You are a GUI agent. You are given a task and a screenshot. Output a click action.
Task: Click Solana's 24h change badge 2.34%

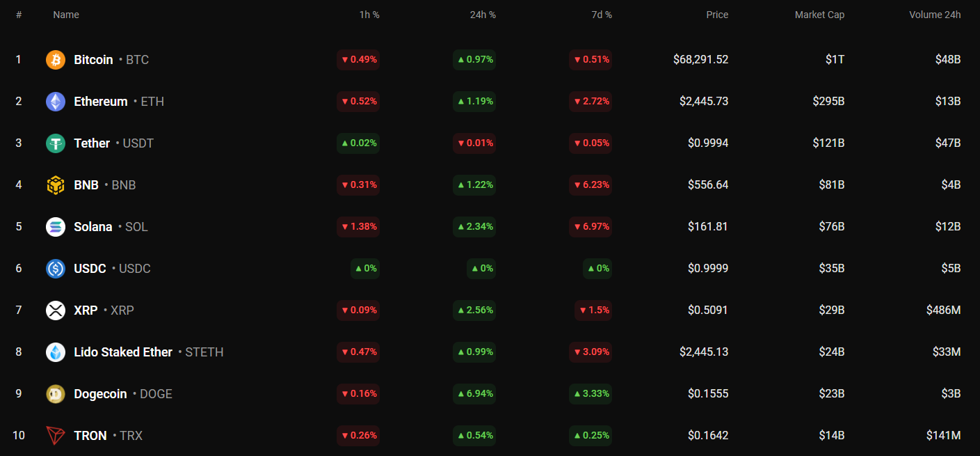[474, 227]
